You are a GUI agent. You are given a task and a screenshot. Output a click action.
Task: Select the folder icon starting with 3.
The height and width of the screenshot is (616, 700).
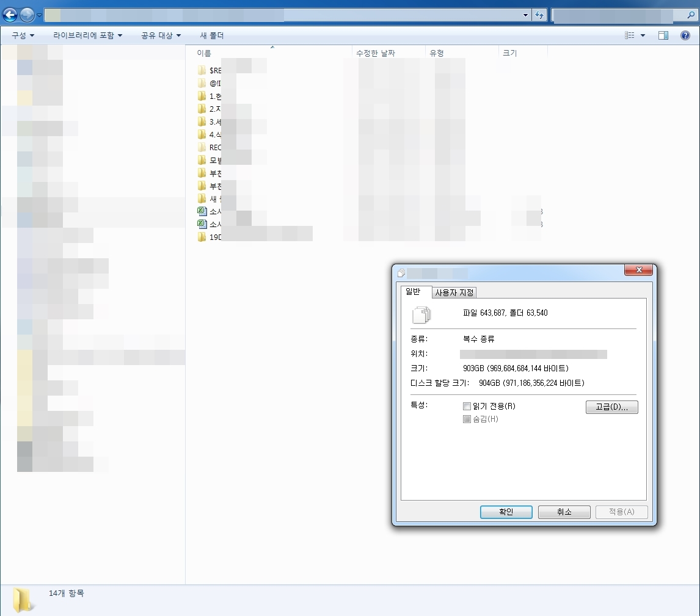(x=202, y=121)
